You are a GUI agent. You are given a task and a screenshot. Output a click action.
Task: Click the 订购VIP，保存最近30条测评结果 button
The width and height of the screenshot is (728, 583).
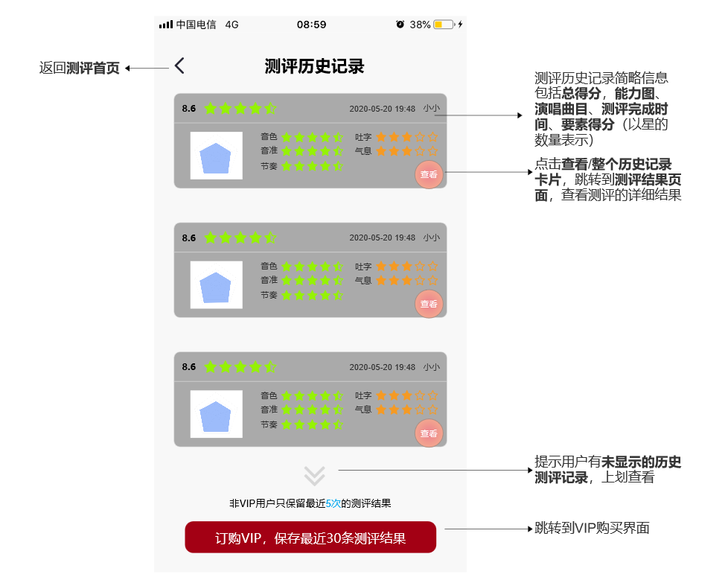point(310,538)
